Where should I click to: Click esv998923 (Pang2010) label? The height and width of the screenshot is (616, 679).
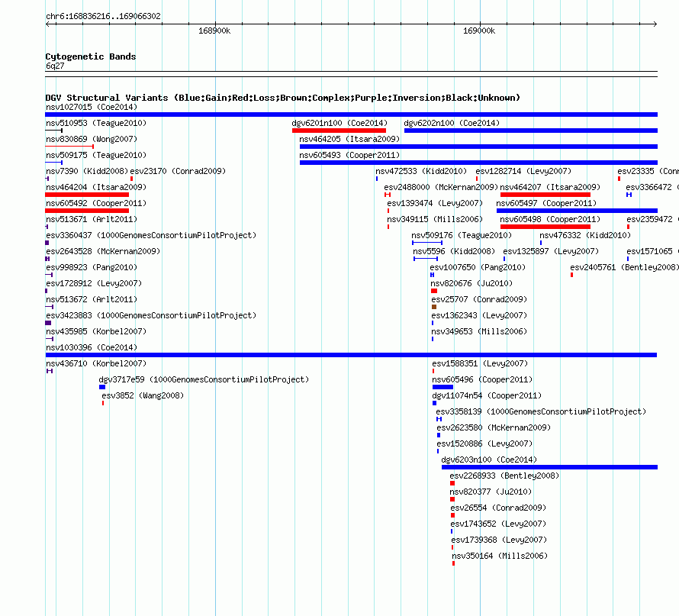pyautogui.click(x=92, y=267)
